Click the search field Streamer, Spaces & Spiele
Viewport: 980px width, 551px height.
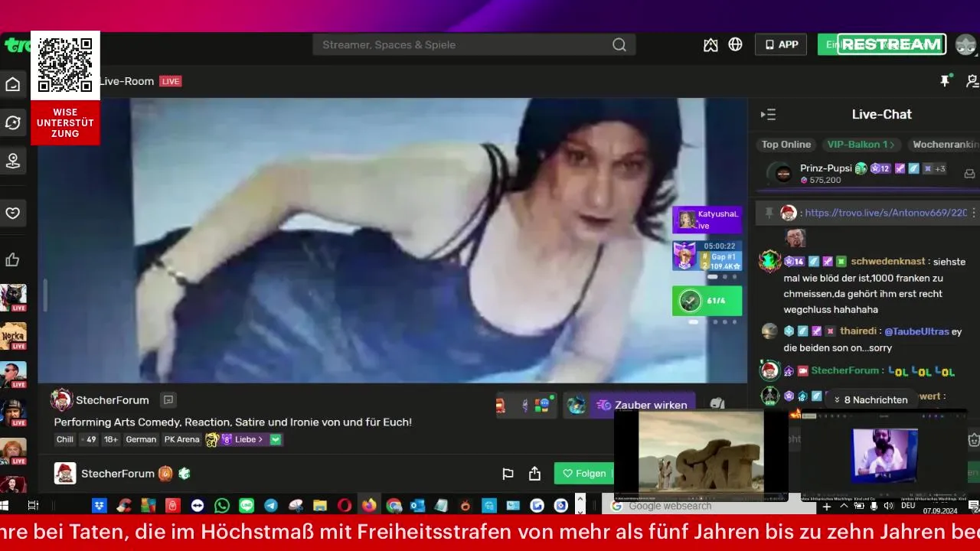tap(474, 44)
